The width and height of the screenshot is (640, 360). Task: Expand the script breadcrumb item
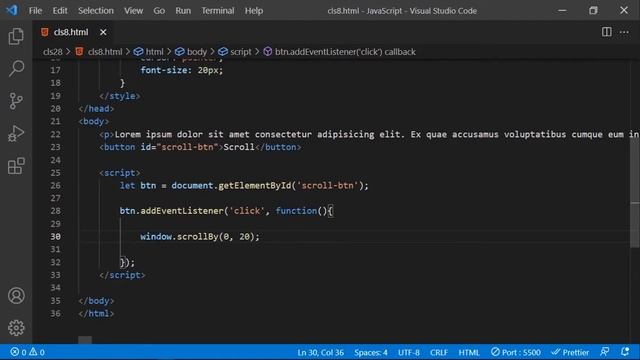(x=235, y=52)
